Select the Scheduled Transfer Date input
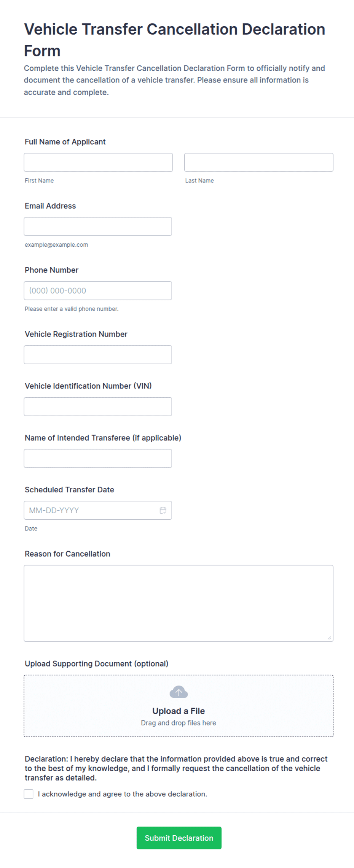This screenshot has width=354, height=868. [x=98, y=510]
